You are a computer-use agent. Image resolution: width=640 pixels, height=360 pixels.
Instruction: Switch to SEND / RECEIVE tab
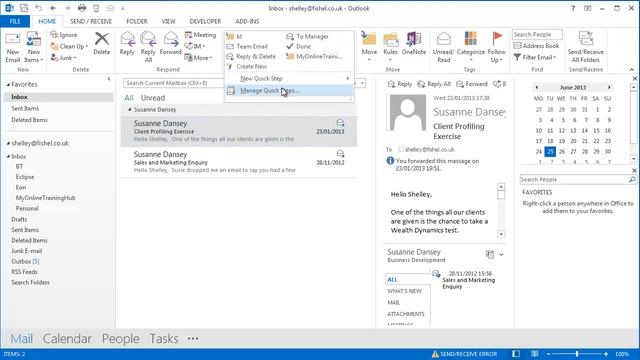coord(91,21)
